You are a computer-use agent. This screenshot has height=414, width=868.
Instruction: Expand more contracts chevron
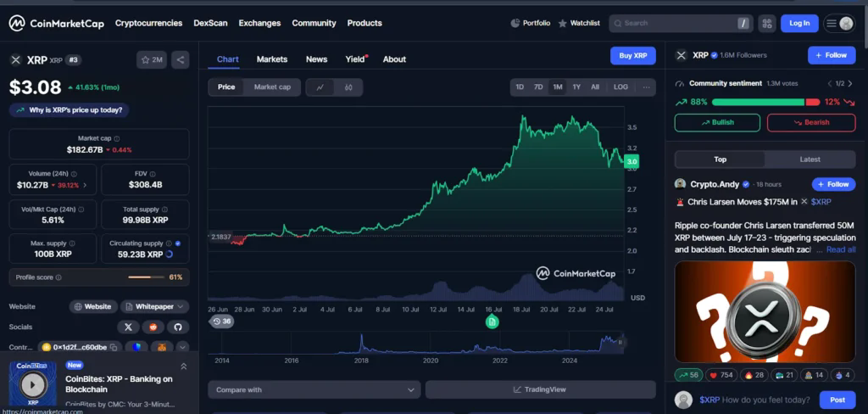[183, 348]
